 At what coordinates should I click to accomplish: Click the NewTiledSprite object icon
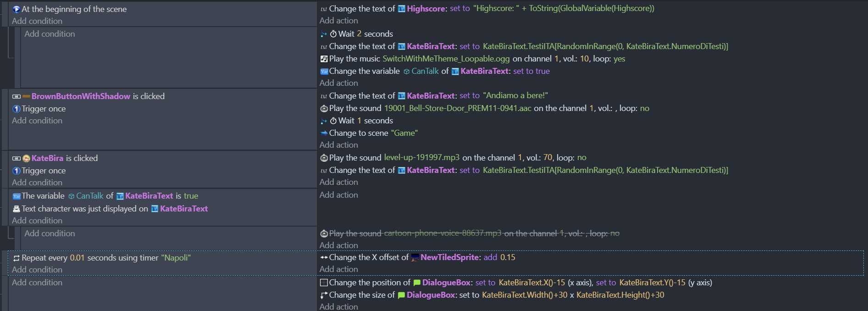tap(415, 257)
